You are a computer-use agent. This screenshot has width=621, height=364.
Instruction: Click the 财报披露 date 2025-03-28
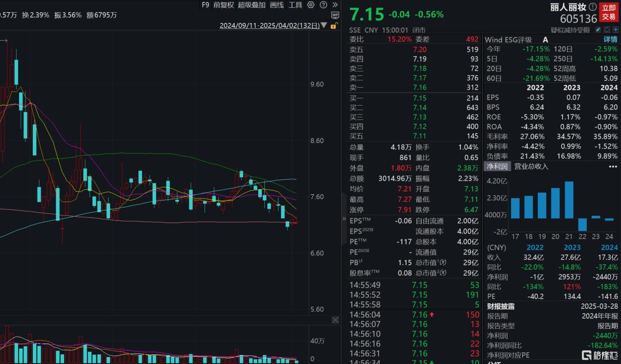pyautogui.click(x=598, y=306)
